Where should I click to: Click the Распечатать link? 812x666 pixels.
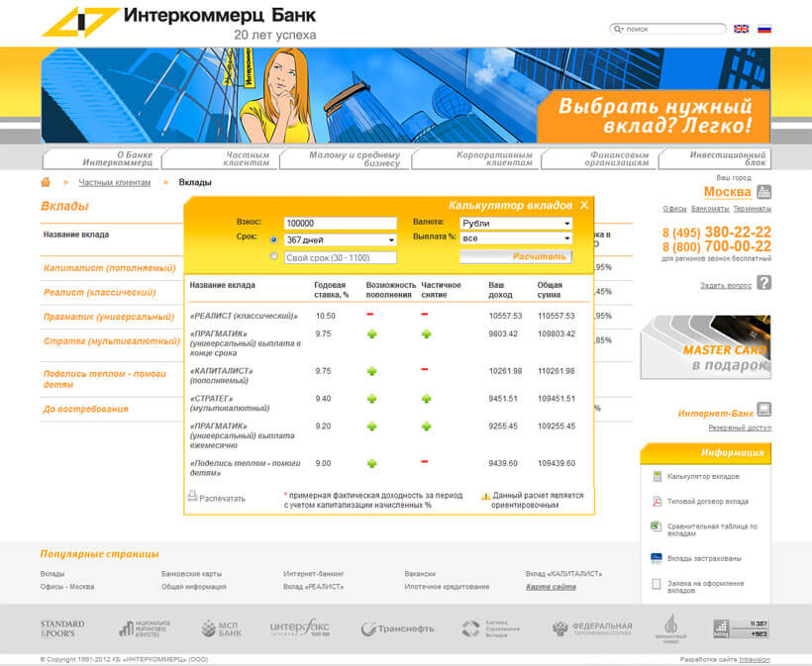(222, 499)
